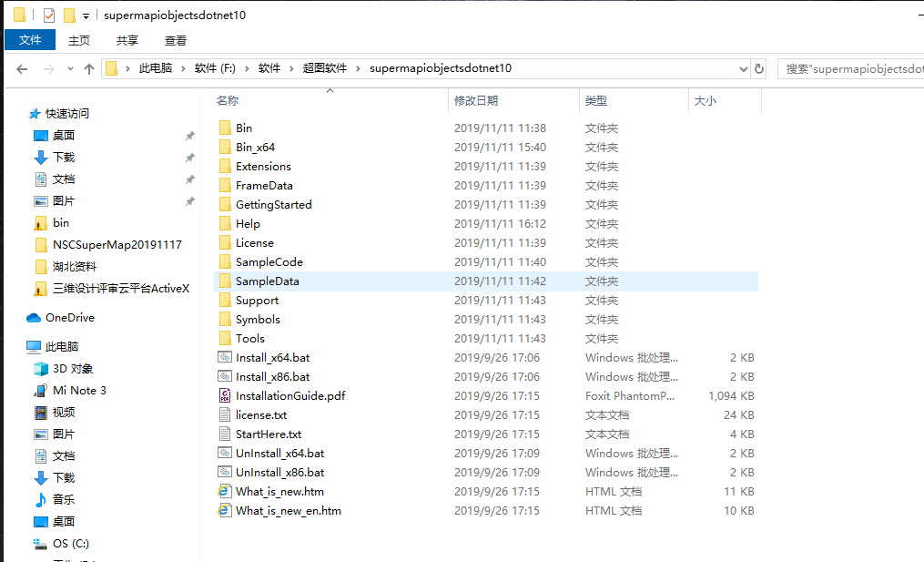This screenshot has height=562, width=924.
Task: Click the What_is_new.htm browser icon
Action: (x=225, y=492)
